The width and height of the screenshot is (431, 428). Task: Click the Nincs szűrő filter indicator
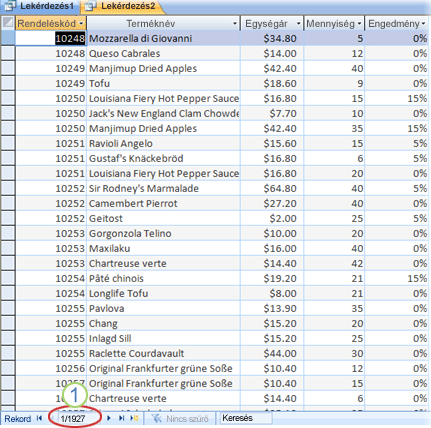pyautogui.click(x=180, y=418)
